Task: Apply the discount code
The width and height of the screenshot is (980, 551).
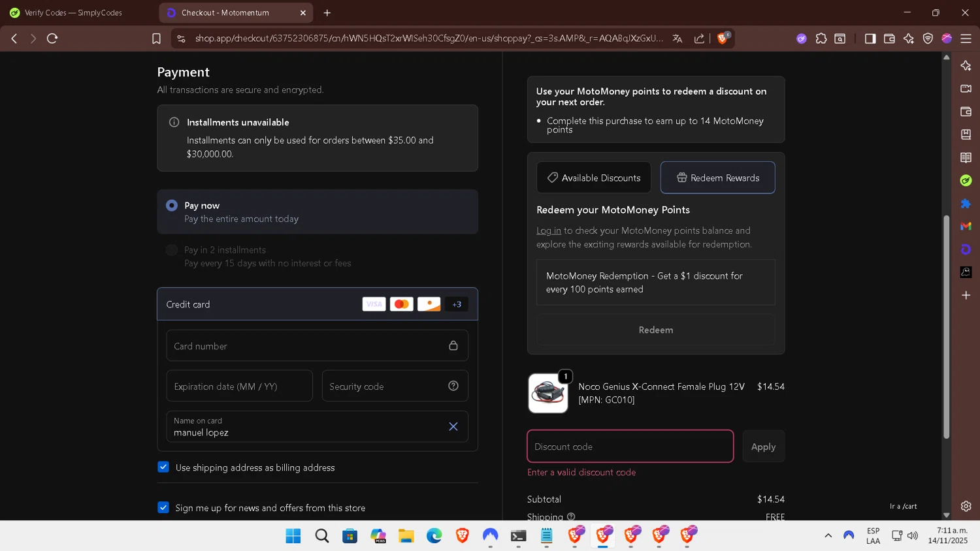Action: [763, 447]
